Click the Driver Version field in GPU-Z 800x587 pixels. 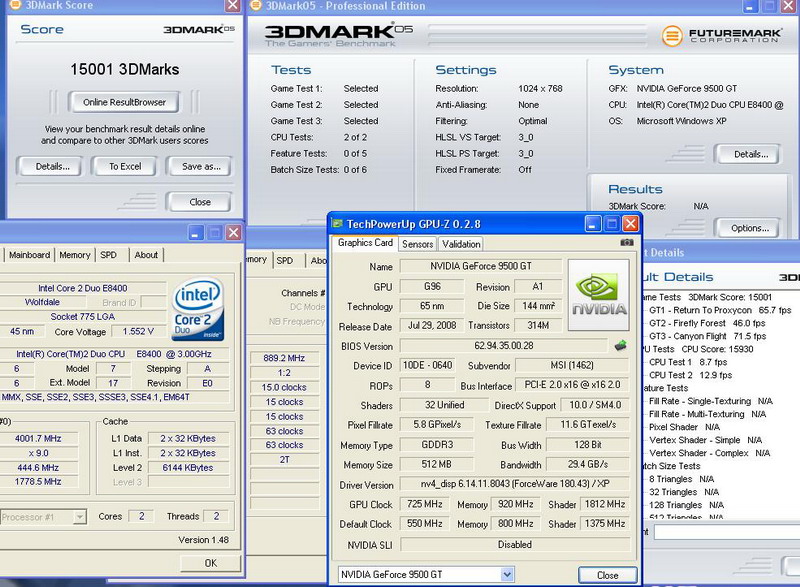tap(515, 483)
